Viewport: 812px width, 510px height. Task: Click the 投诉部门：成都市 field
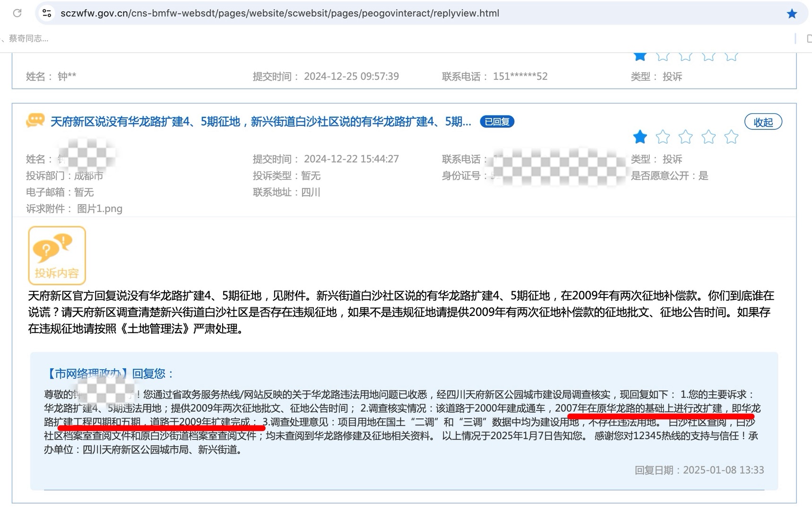tap(65, 176)
